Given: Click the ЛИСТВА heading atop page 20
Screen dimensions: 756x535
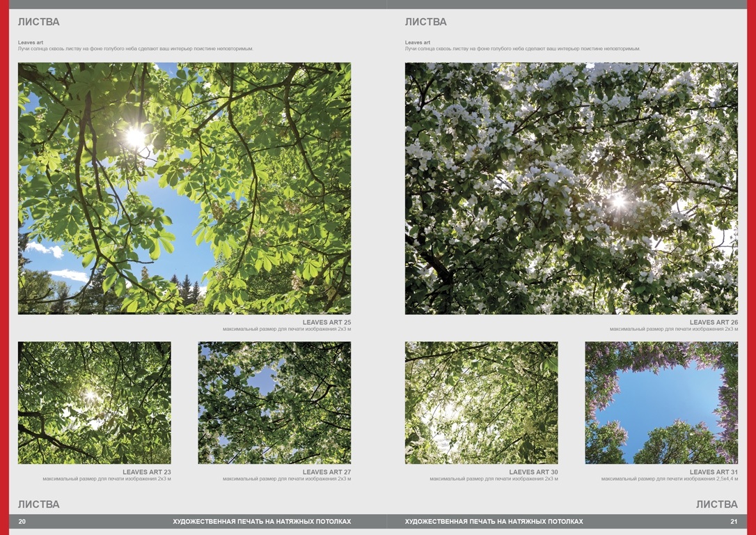Looking at the screenshot, I should (39, 22).
